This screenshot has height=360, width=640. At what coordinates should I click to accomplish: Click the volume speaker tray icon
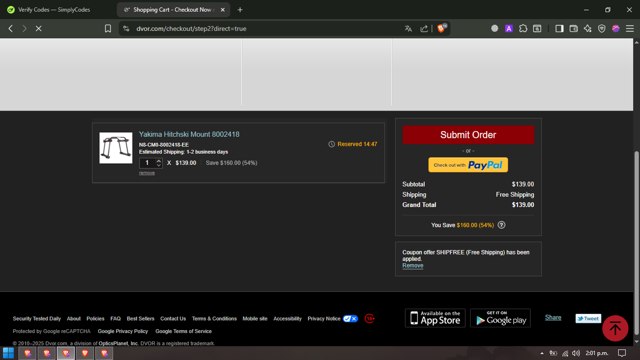[x=576, y=353]
